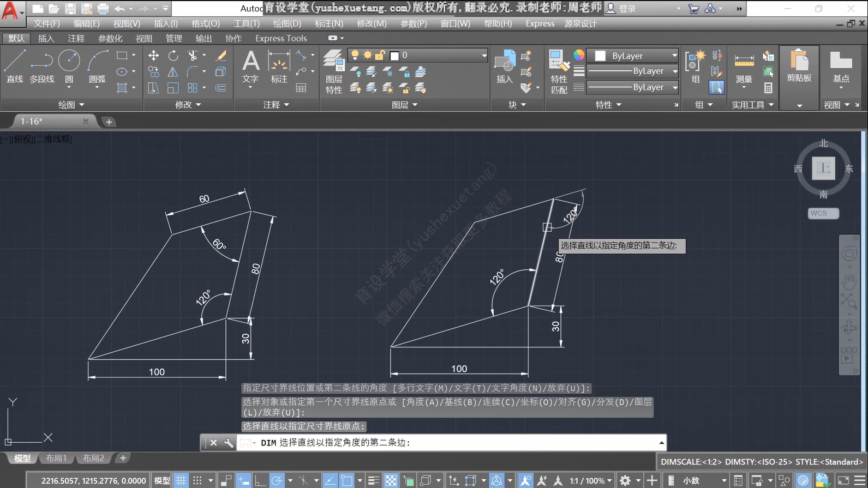Screen dimensions: 868x488
Task: Click the Group (组) icon
Action: click(695, 67)
